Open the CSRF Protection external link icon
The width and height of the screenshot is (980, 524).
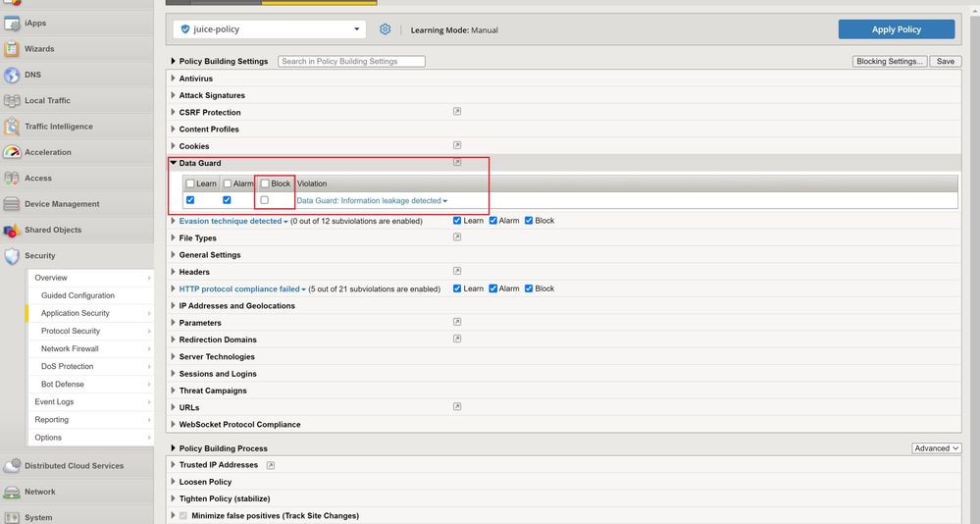457,112
